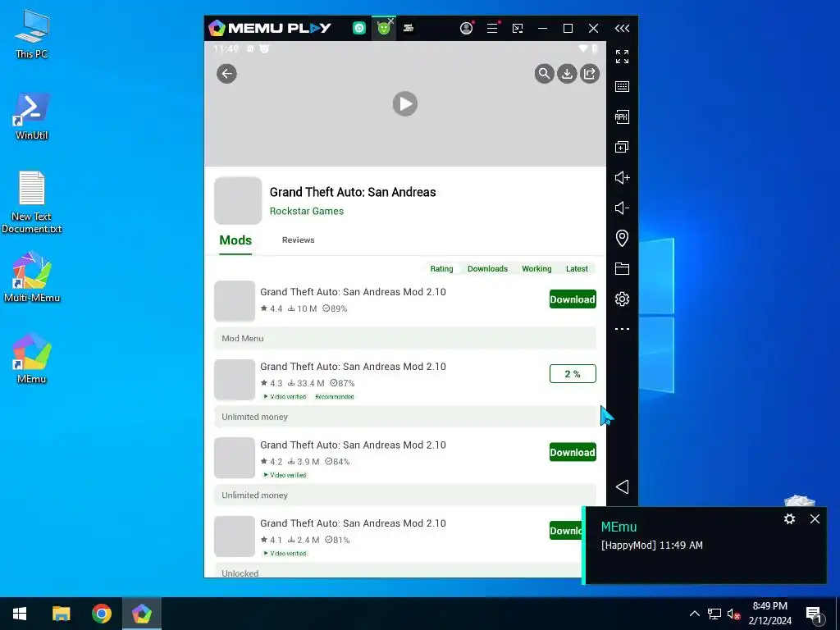Image resolution: width=840 pixels, height=630 pixels.
Task: Open downloads manager icon in header
Action: [x=567, y=73]
